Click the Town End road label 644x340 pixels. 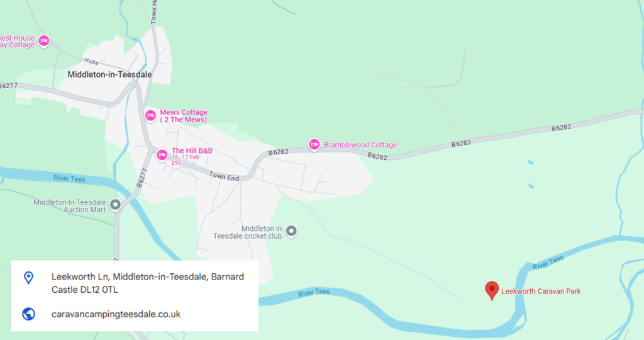[225, 176]
